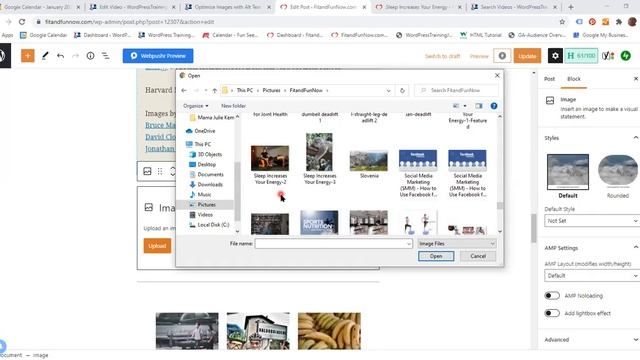The image size is (640, 360).
Task: Open the Default Style dropdown
Action: click(x=592, y=221)
